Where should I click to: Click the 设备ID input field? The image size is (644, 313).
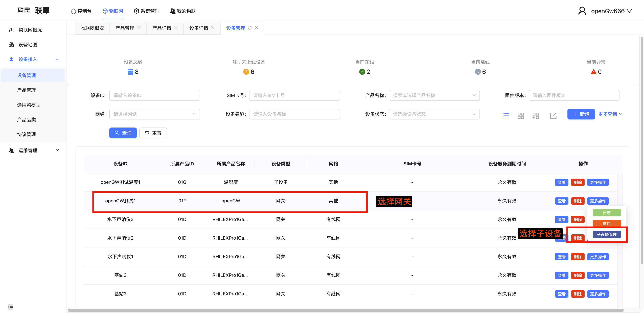154,95
